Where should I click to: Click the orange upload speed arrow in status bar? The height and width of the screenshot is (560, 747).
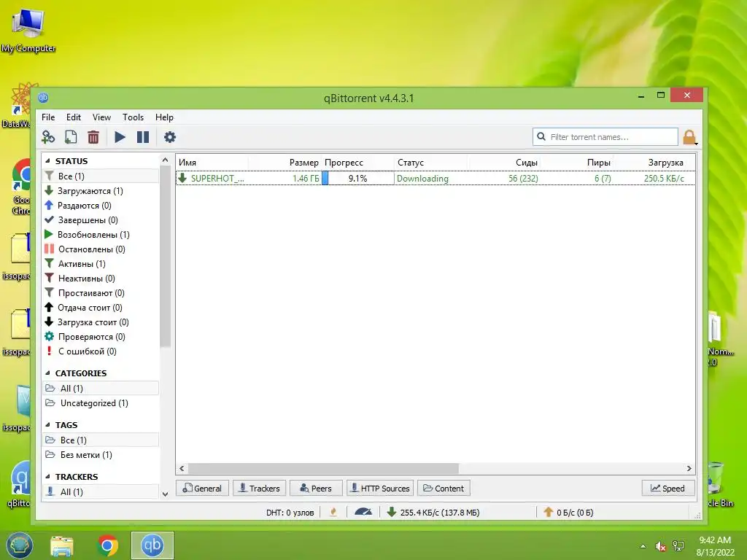549,512
